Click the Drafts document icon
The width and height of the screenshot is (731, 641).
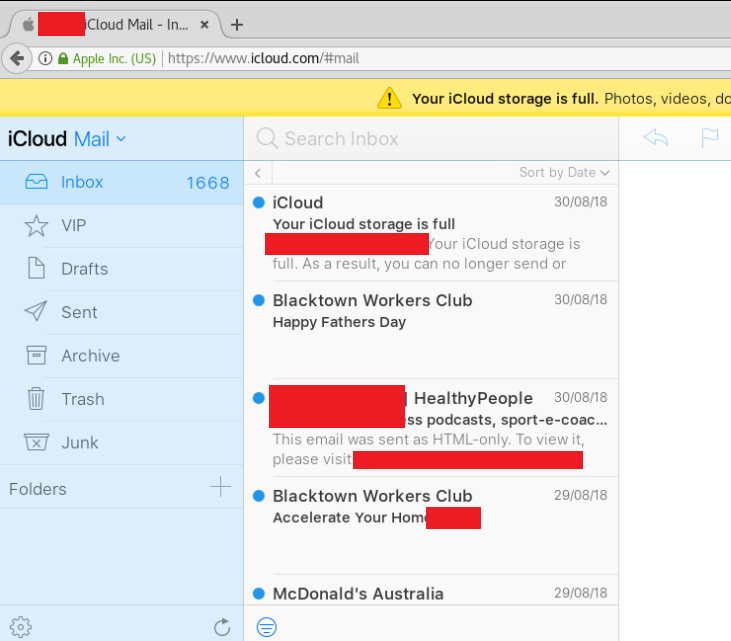36,268
